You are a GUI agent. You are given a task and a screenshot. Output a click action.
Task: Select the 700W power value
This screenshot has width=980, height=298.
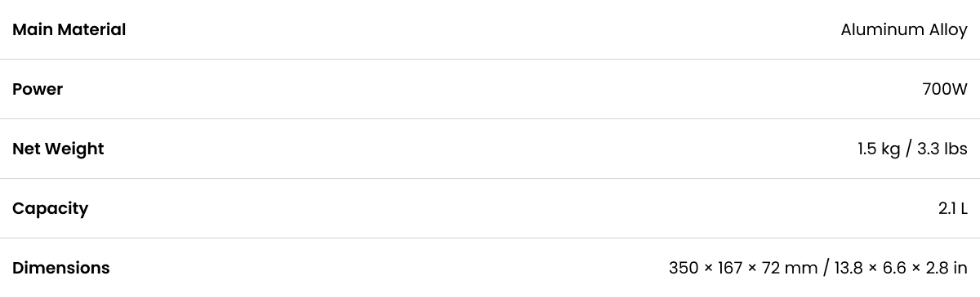[945, 89]
